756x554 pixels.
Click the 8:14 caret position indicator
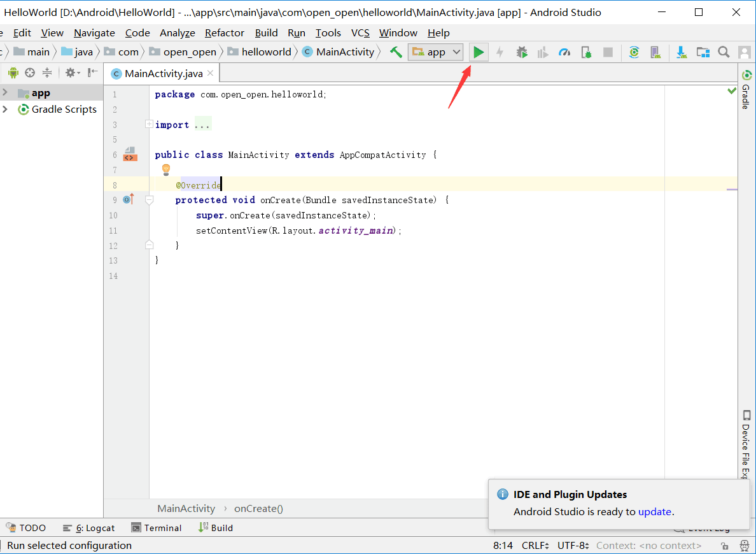click(503, 546)
